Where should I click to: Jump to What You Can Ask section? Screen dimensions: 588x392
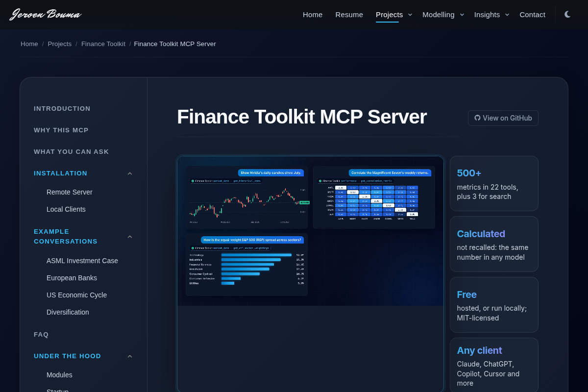(x=72, y=152)
